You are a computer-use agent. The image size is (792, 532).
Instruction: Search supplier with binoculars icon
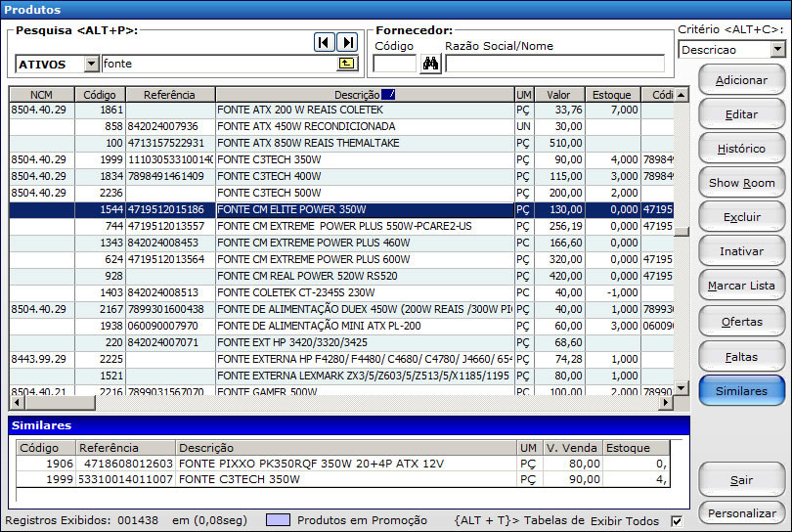point(430,64)
